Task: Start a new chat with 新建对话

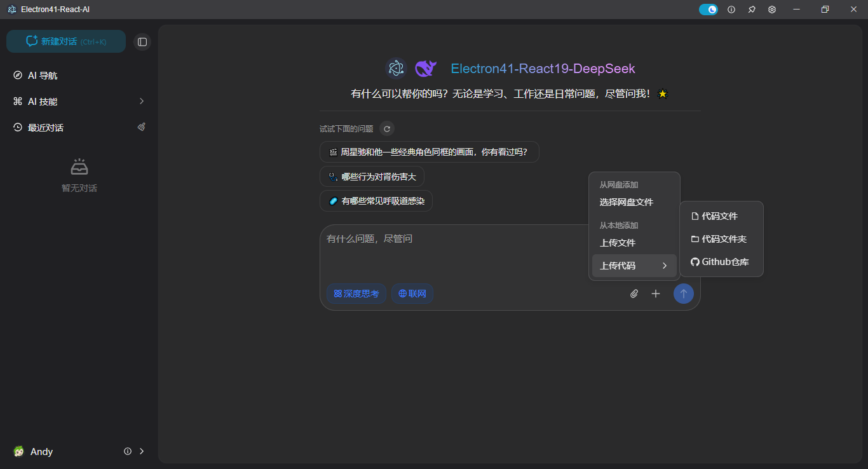Action: [66, 41]
